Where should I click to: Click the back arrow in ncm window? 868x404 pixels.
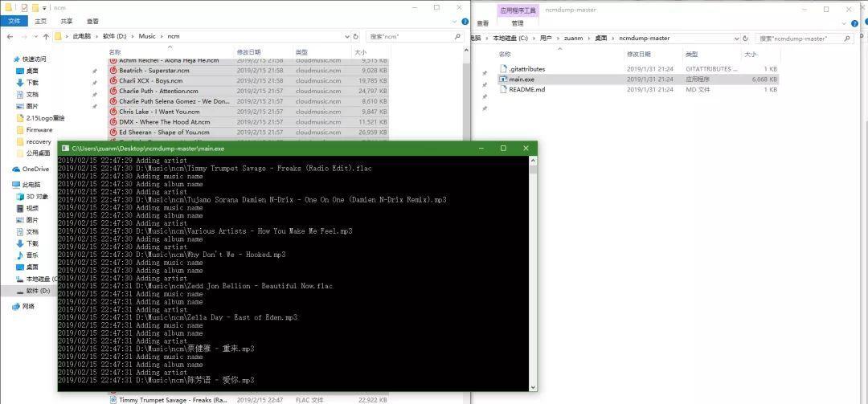(10, 36)
